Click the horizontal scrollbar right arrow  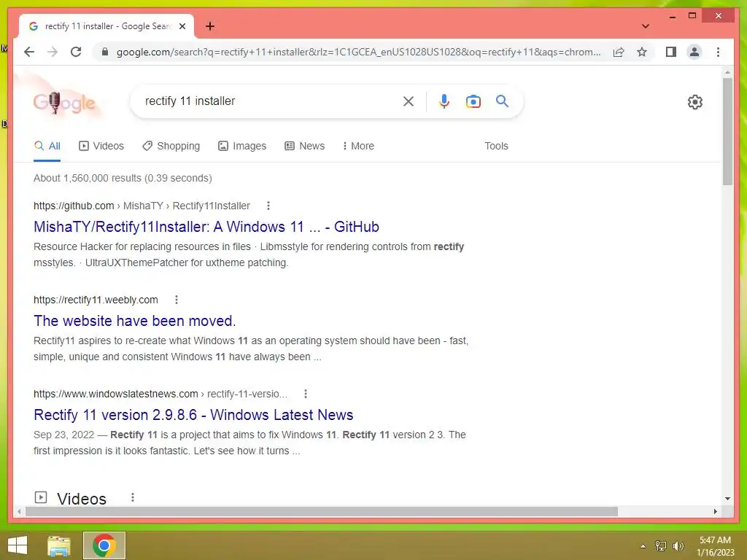pos(716,511)
